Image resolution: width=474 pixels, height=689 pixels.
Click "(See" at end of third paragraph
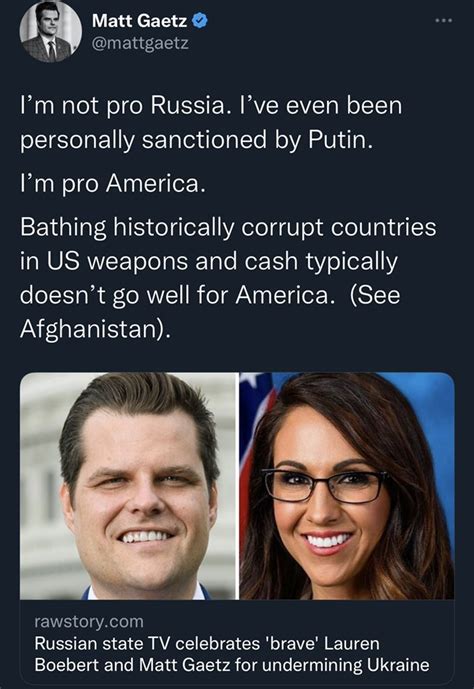tap(375, 295)
